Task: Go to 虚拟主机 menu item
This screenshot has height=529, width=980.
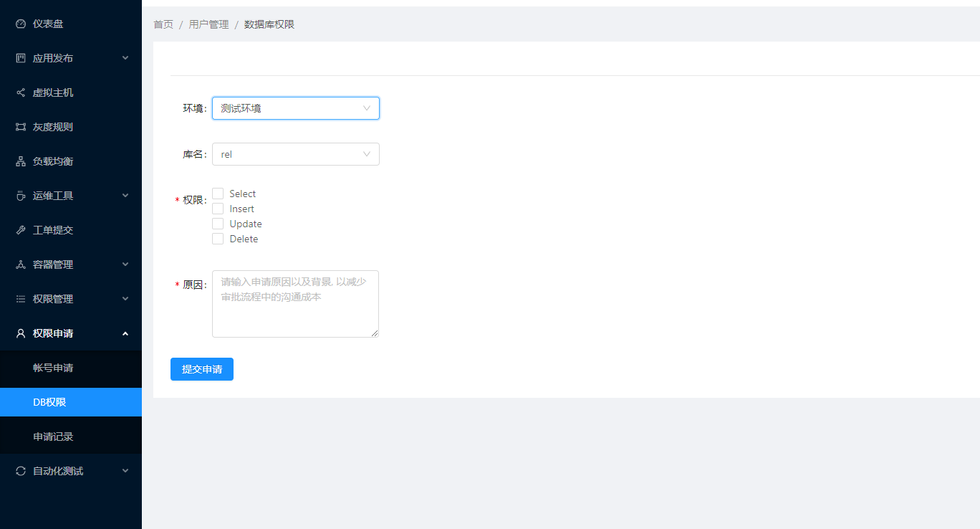Action: [71, 92]
